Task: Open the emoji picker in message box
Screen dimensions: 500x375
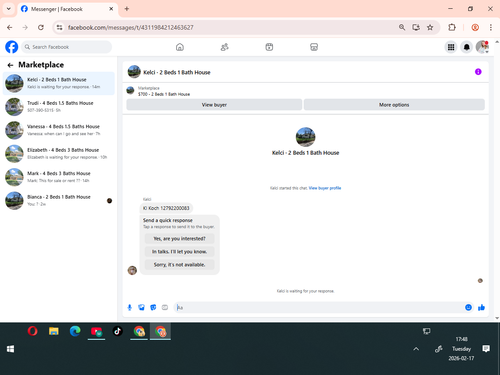Action: [x=468, y=307]
